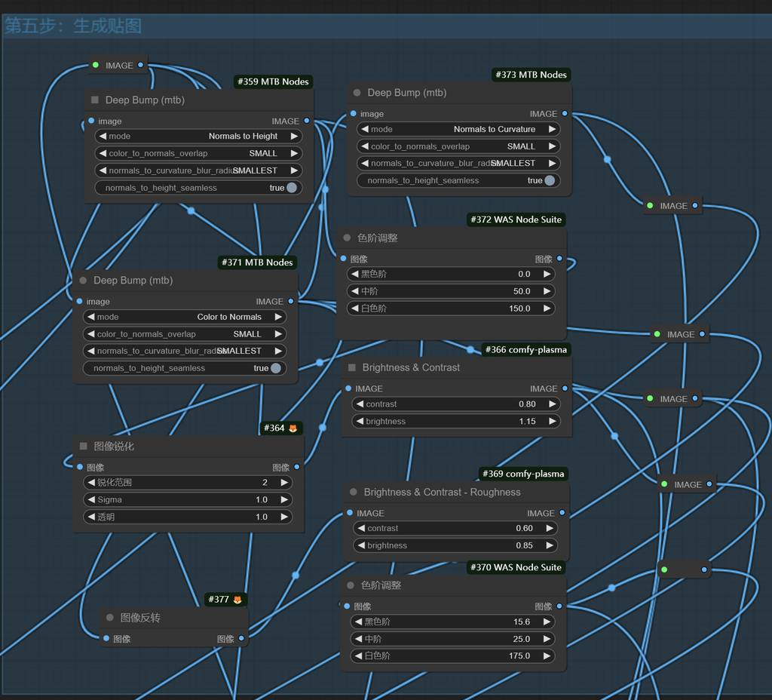Select the 第五步：生成贴图 group title
Viewport: 772px width, 700px height.
73,26
